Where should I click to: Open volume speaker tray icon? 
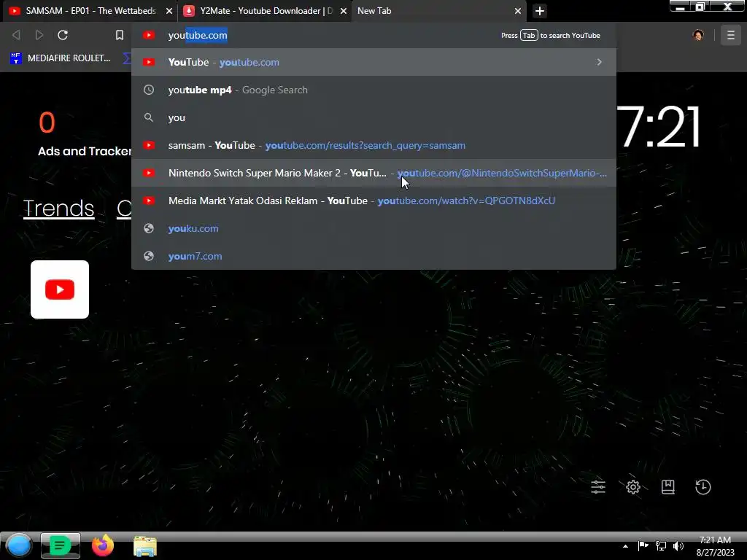678,545
